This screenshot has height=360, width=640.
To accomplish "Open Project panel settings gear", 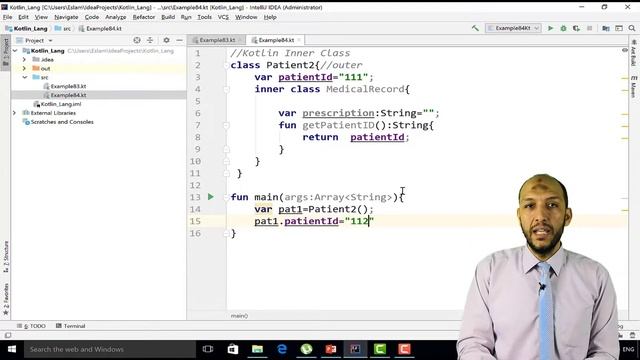I will pyautogui.click(x=166, y=40).
